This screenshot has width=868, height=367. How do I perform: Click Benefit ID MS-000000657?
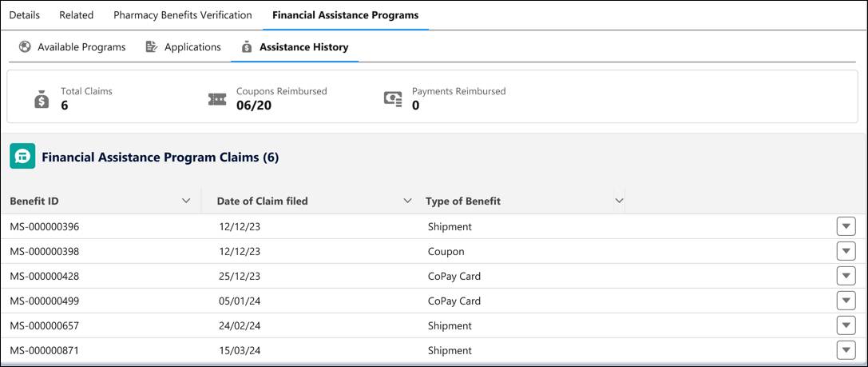click(x=44, y=325)
